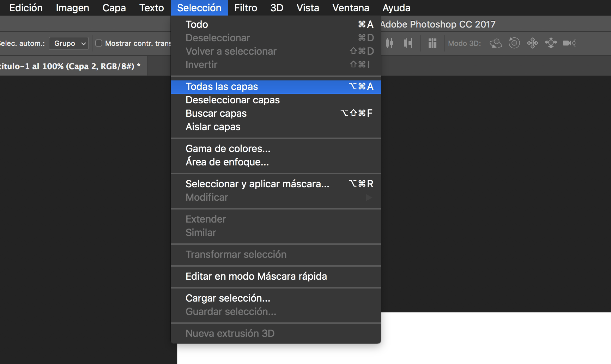The image size is (611, 364).
Task: Open the Ayuda menu in the menu bar
Action: [396, 8]
